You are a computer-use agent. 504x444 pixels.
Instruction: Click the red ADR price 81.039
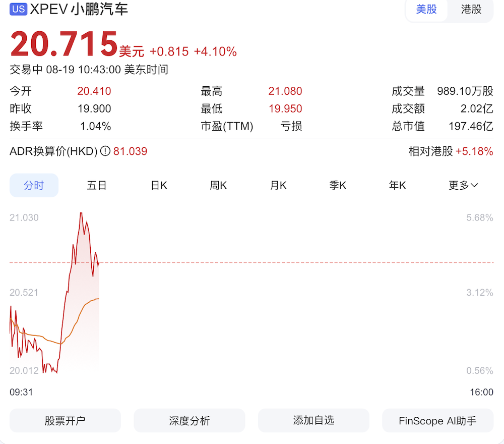(x=130, y=151)
